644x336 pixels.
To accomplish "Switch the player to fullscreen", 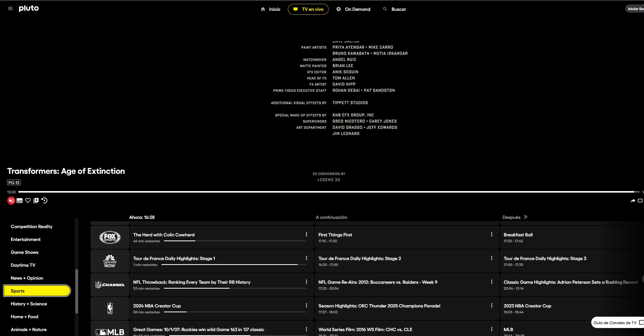I will (640, 201).
